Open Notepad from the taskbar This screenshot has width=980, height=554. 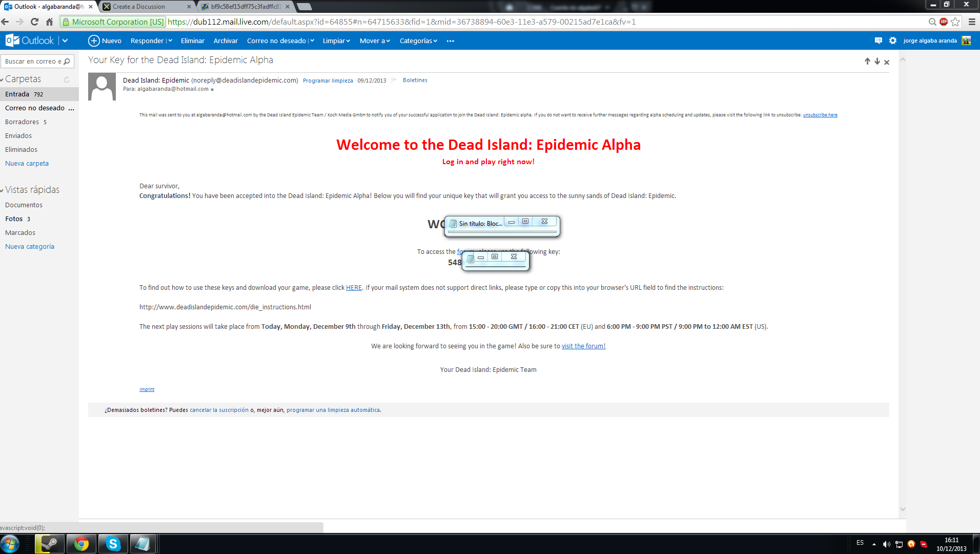142,544
